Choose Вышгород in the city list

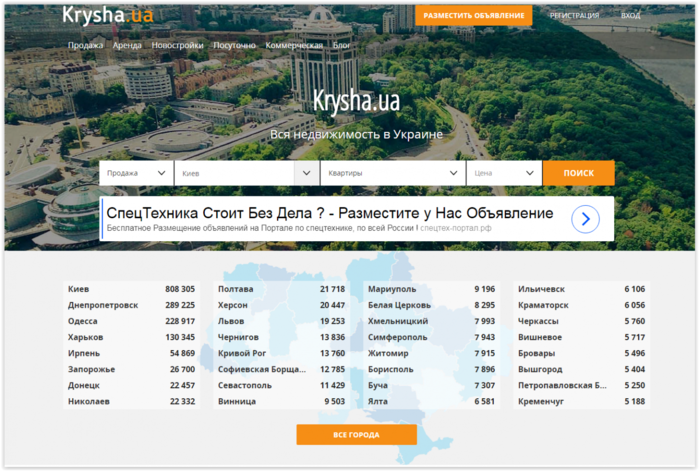pyautogui.click(x=540, y=369)
